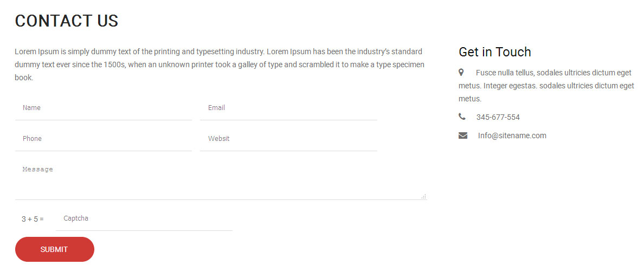Click the Lorem Ipsum intro paragraph

(x=220, y=64)
